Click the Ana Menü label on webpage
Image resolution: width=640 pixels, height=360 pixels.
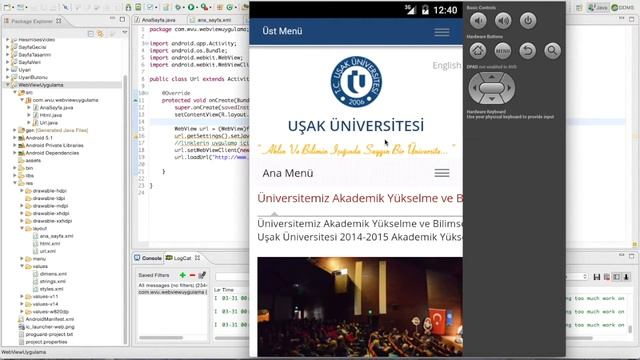click(x=288, y=173)
